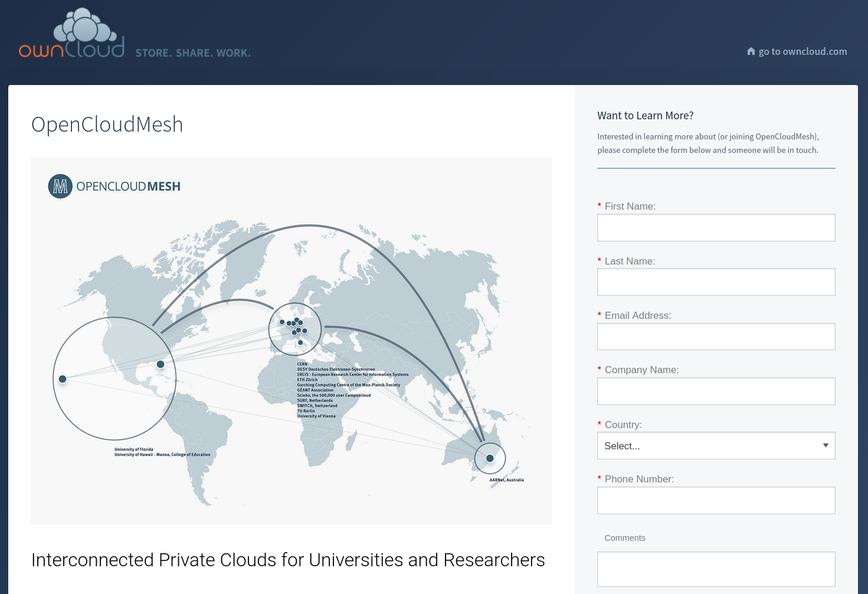This screenshot has width=868, height=594.
Task: Click the home icon beside go to owncloud.com
Action: click(x=751, y=51)
